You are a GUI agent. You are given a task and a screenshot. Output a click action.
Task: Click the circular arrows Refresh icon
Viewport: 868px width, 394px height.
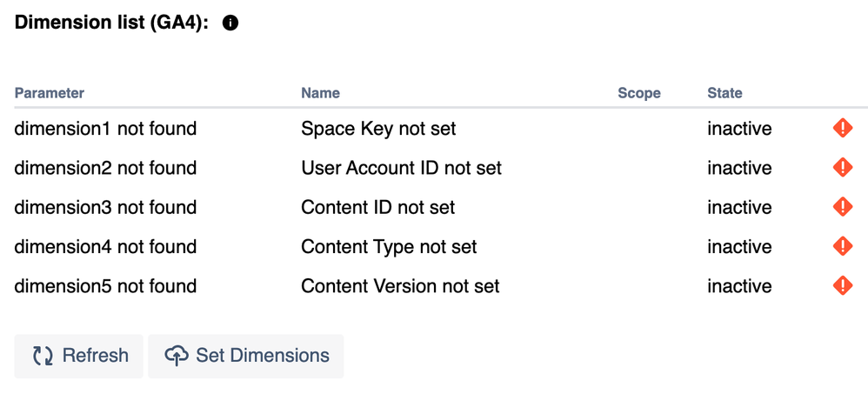click(x=43, y=356)
